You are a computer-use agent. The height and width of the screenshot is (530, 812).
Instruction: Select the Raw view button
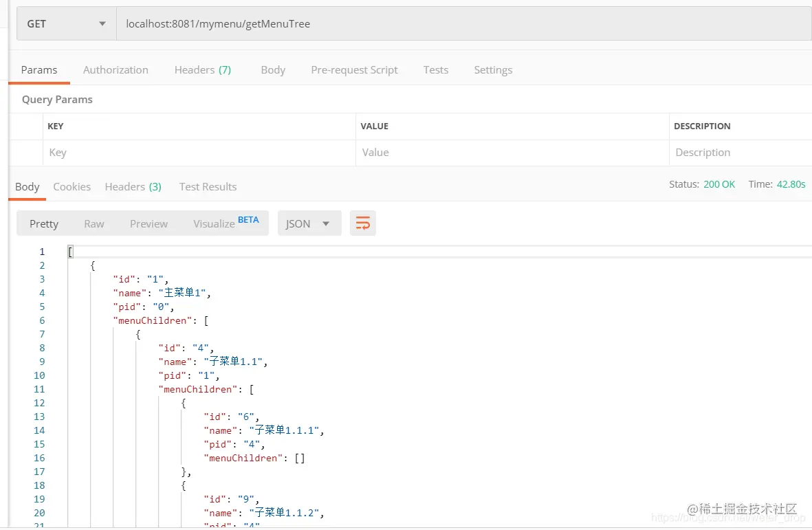[x=94, y=223]
